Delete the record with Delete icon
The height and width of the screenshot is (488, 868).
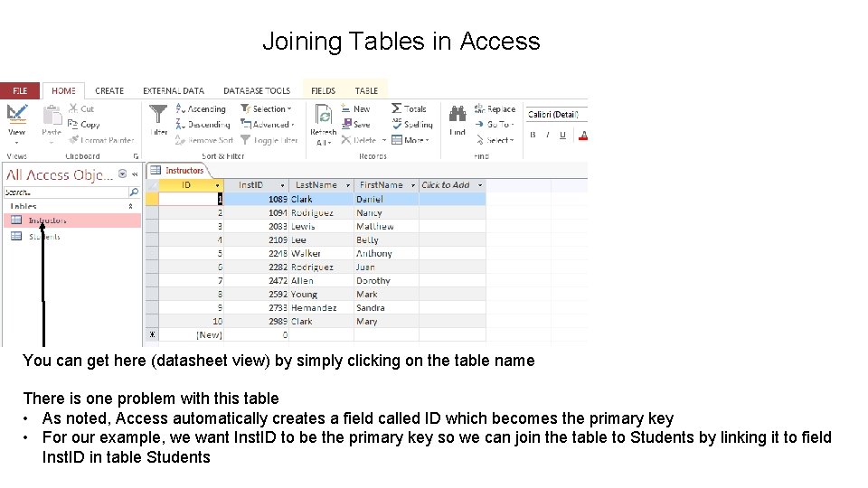(x=346, y=140)
